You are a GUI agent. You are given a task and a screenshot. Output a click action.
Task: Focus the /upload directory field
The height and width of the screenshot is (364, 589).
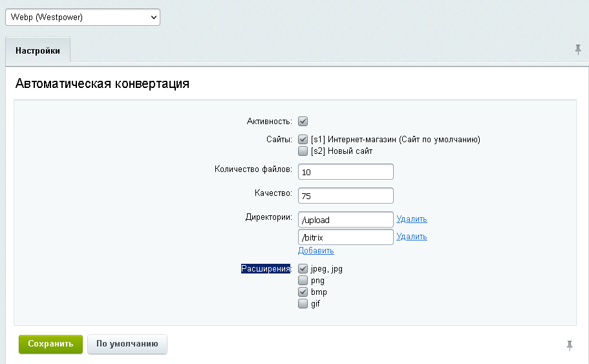[x=345, y=219]
